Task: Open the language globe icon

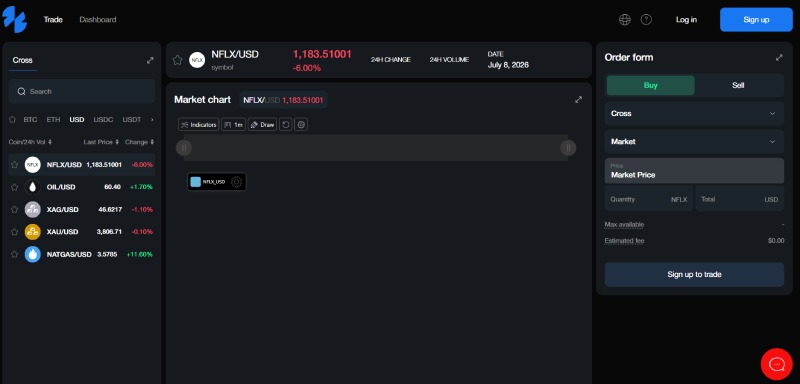Action: click(x=624, y=19)
